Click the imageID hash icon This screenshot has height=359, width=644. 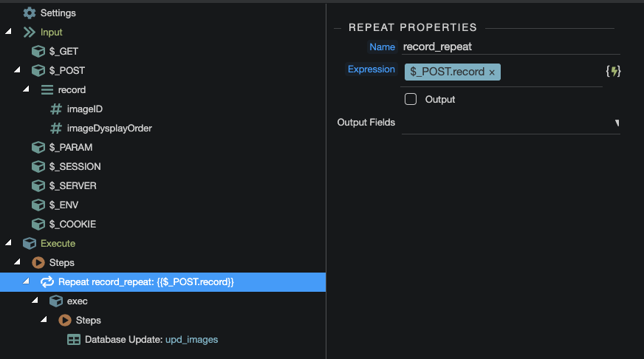[56, 109]
